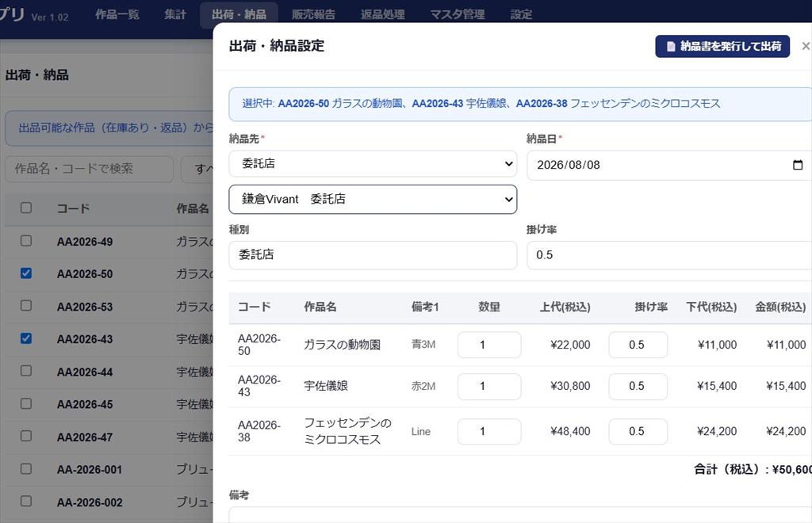Image resolution: width=812 pixels, height=523 pixels.
Task: Check the AA2026-47 row checkbox
Action: pos(26,436)
